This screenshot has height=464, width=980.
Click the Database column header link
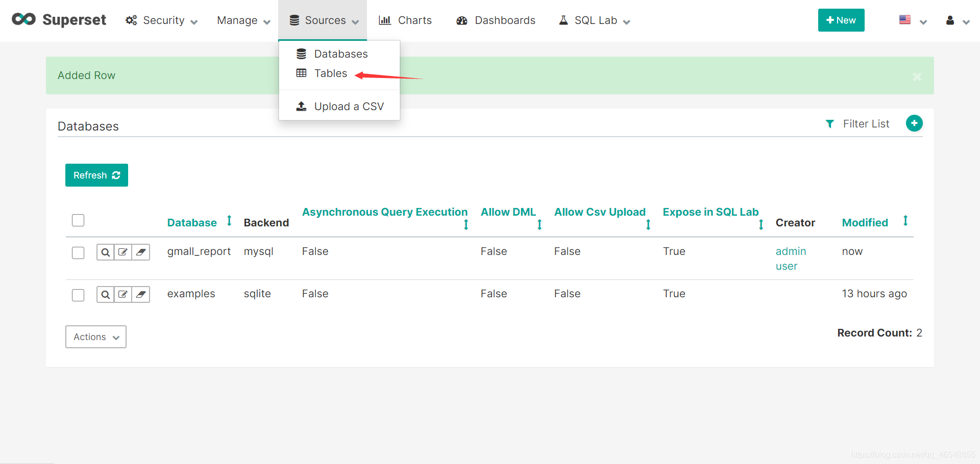click(x=192, y=222)
